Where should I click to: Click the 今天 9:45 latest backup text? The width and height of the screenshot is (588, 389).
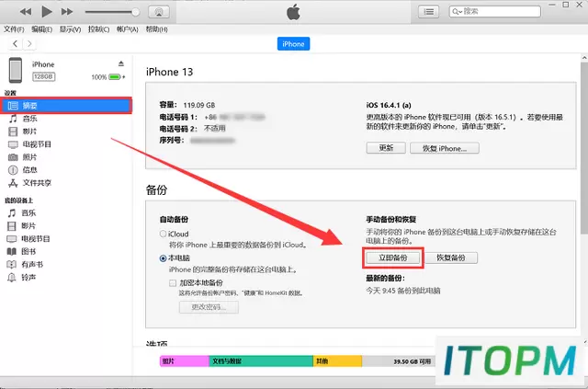pyautogui.click(x=403, y=291)
